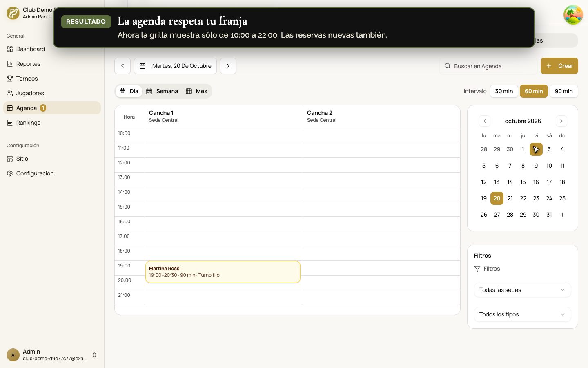Image resolution: width=588 pixels, height=368 pixels.
Task: Select day 21 in mini calendar
Action: pos(510,198)
